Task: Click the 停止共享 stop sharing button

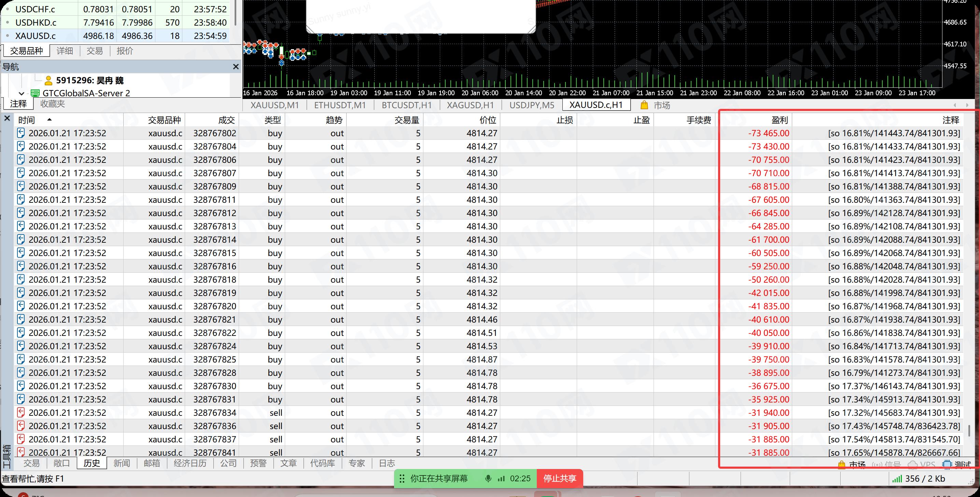Action: (559, 478)
